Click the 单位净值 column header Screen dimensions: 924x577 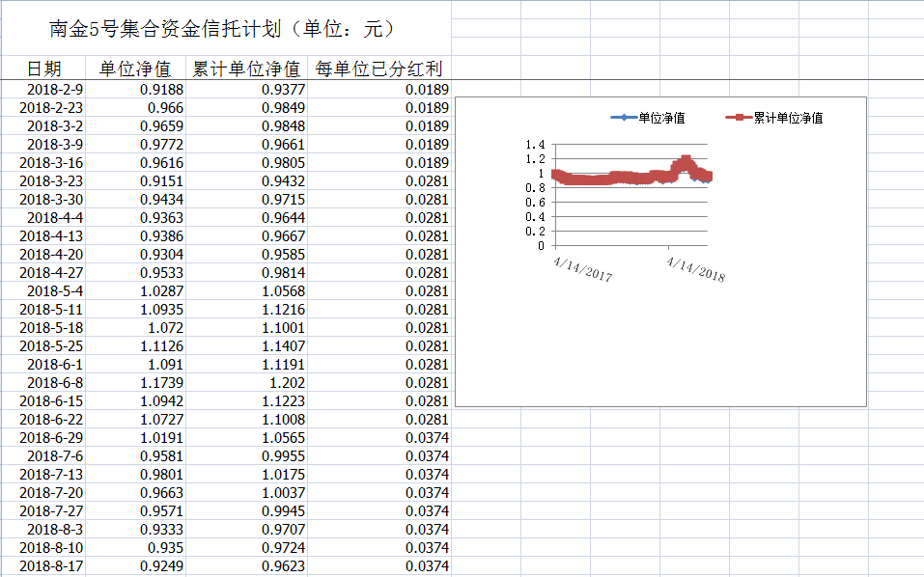tap(135, 69)
